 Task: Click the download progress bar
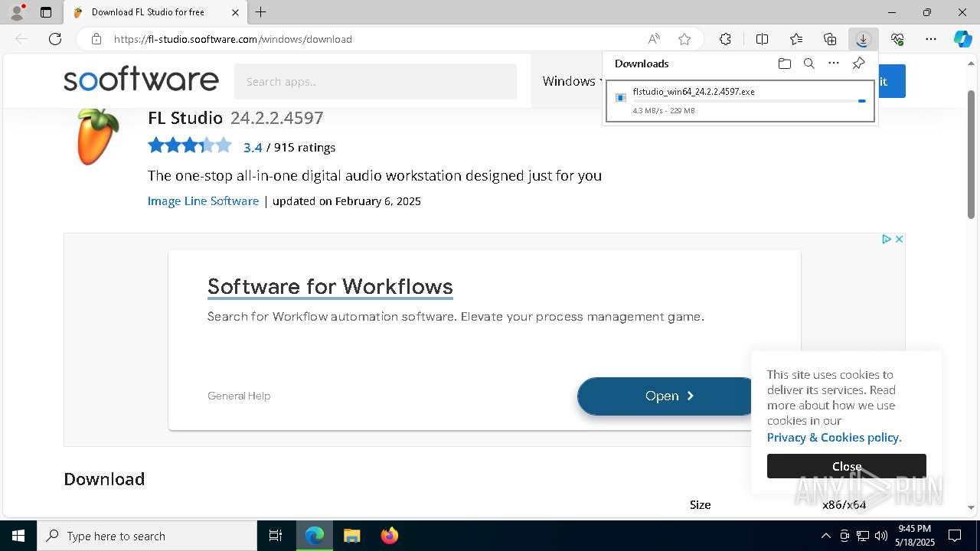click(750, 101)
